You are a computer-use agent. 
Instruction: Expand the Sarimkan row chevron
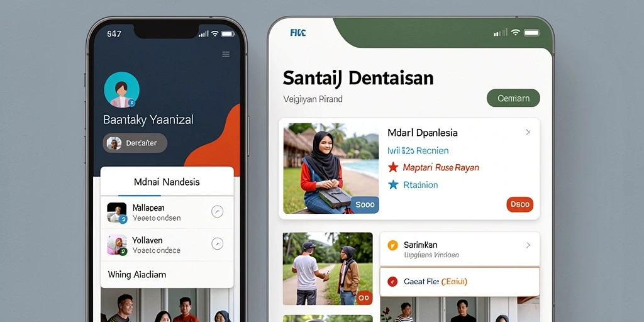528,245
